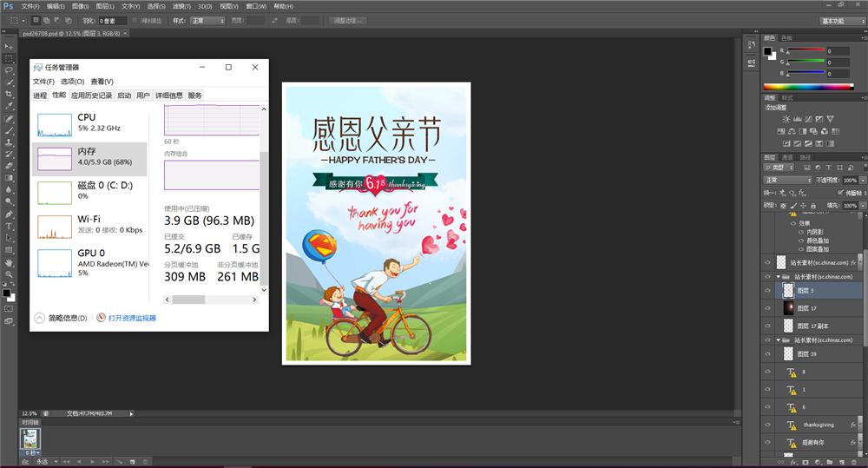The image size is (868, 468).
Task: Select the Crop tool
Action: pos(10,94)
